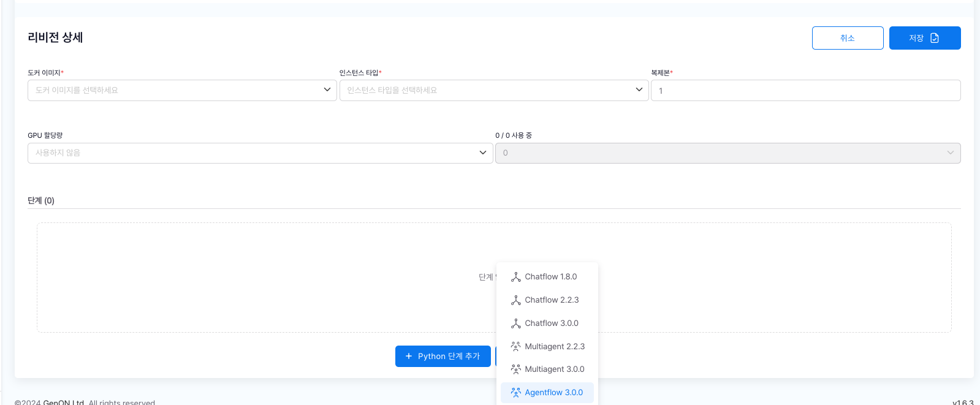Expand the 인스턴스 타입 dropdown
This screenshot has width=980, height=405.
493,90
